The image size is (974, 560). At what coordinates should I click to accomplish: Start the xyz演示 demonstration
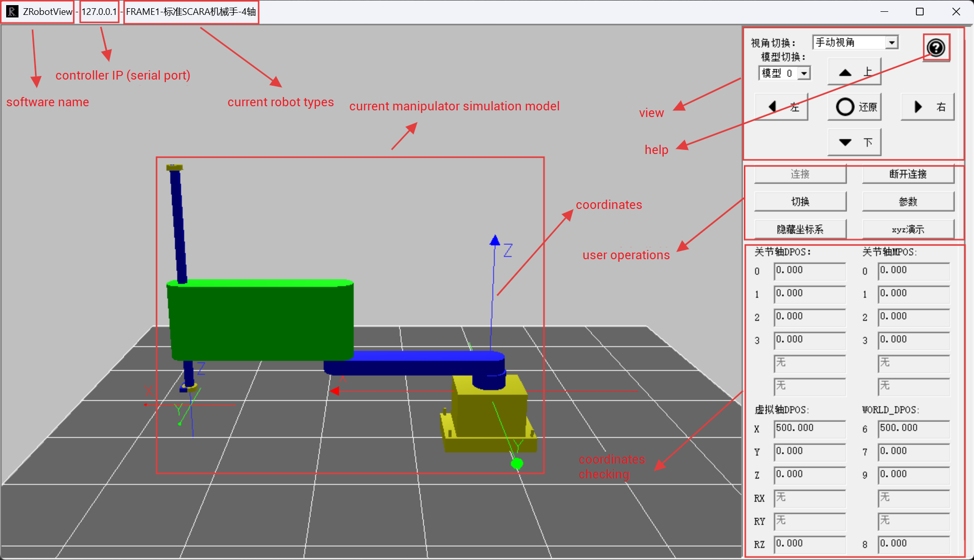pos(908,229)
